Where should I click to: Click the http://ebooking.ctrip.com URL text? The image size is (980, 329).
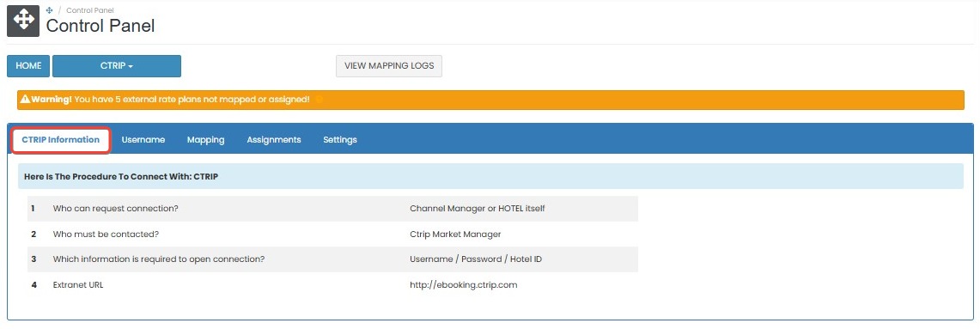pyautogui.click(x=464, y=285)
